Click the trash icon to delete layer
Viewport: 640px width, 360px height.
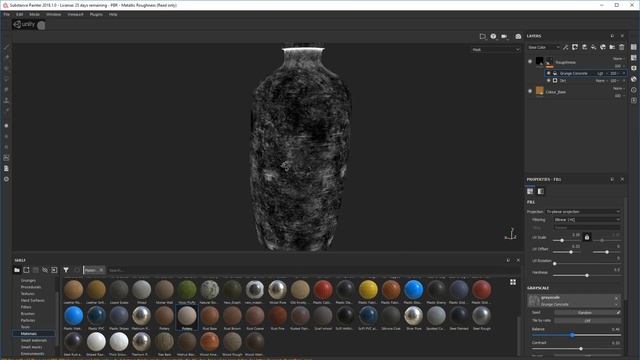[x=622, y=47]
